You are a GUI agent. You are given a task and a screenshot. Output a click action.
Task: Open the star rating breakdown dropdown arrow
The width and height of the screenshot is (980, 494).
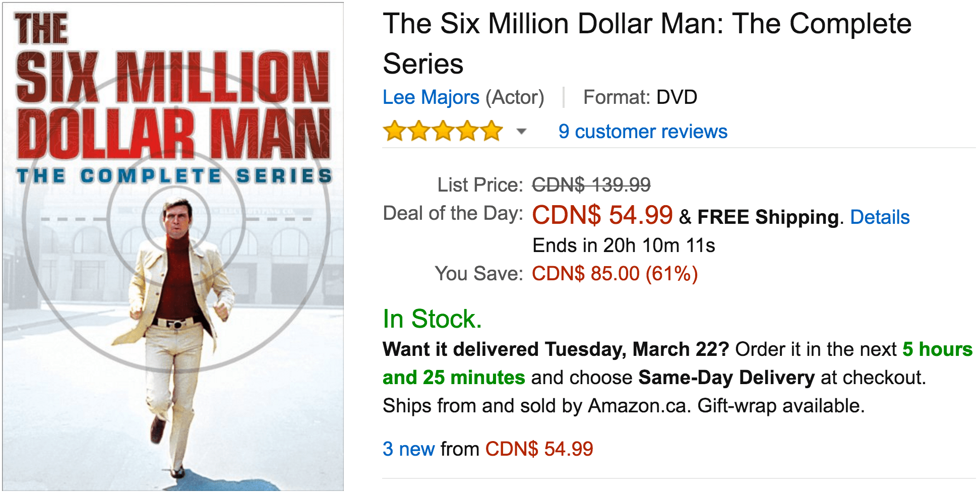[520, 132]
